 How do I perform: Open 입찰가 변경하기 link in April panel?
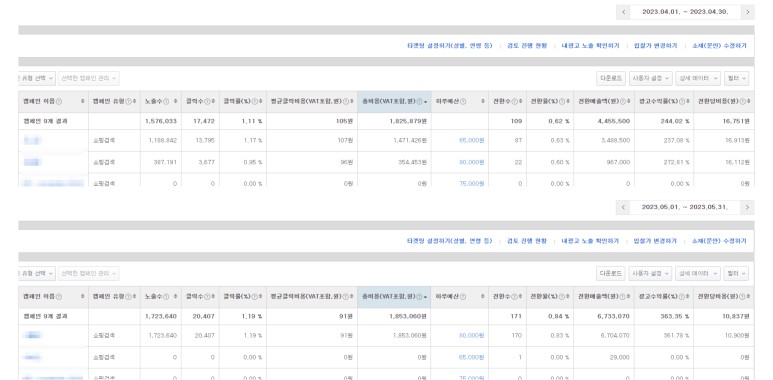[655, 46]
